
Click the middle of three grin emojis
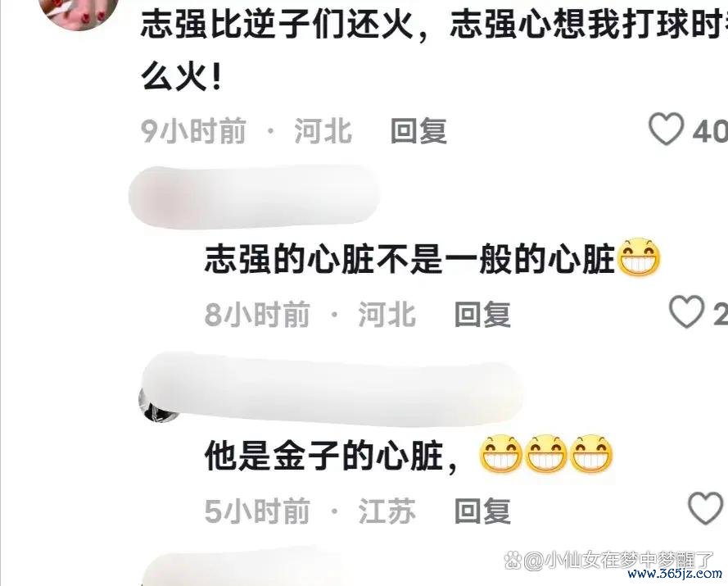546,455
